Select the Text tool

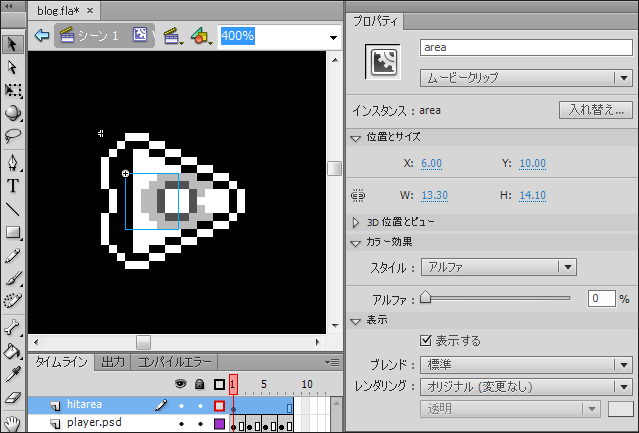pos(13,186)
